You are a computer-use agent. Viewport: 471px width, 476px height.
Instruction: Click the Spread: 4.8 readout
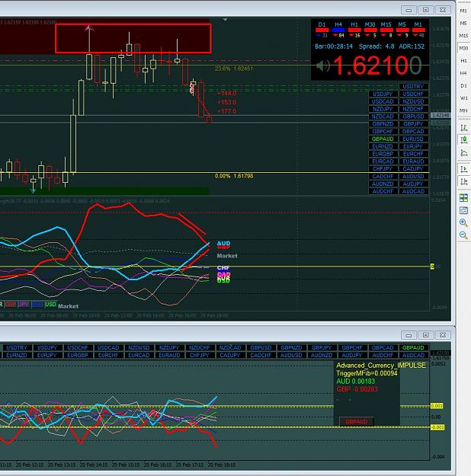(x=376, y=46)
